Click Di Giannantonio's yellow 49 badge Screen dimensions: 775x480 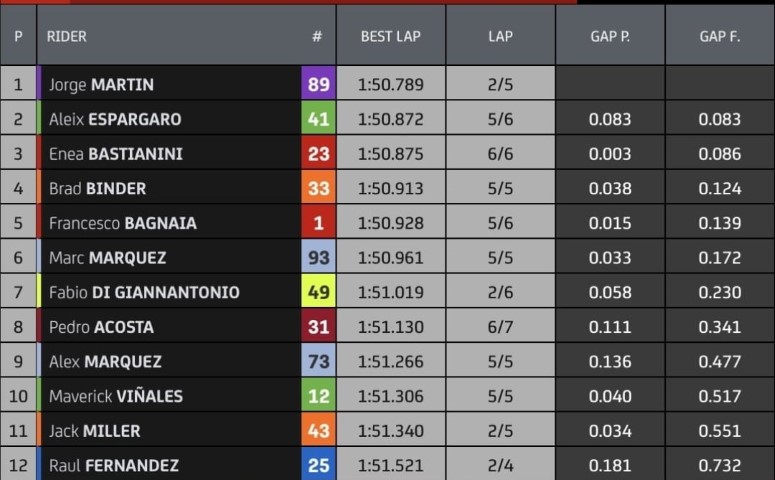318,291
